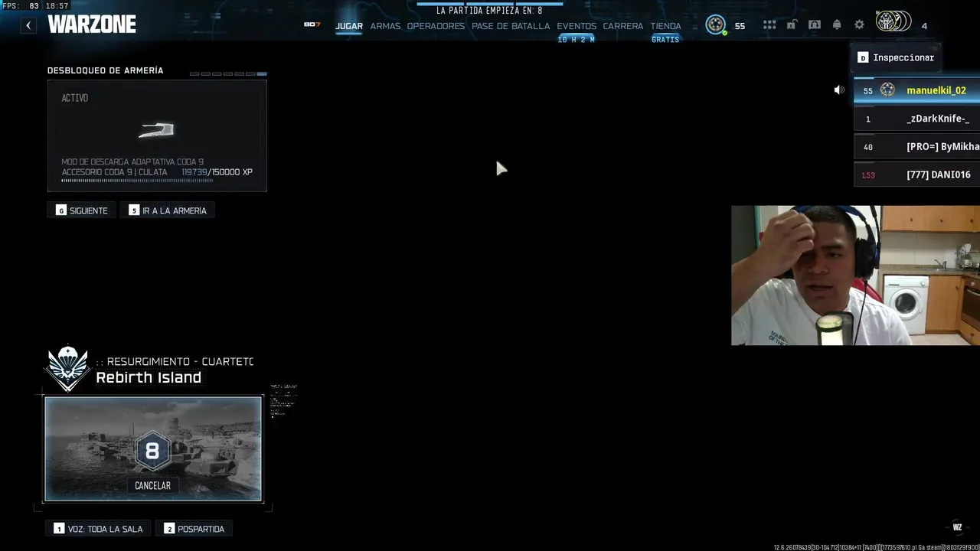This screenshot has height=551, width=980.
Task: Click the player rank emblem near 55
Action: coord(716,25)
